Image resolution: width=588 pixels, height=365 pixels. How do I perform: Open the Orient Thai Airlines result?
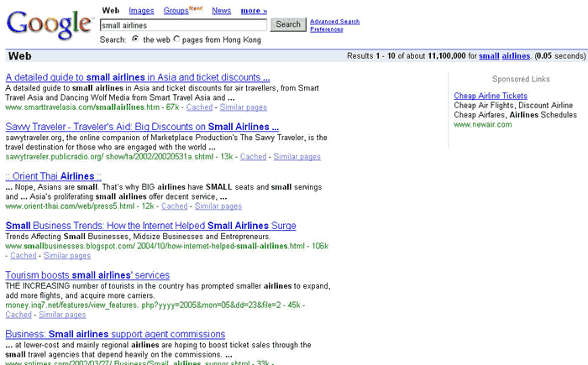[x=53, y=176]
